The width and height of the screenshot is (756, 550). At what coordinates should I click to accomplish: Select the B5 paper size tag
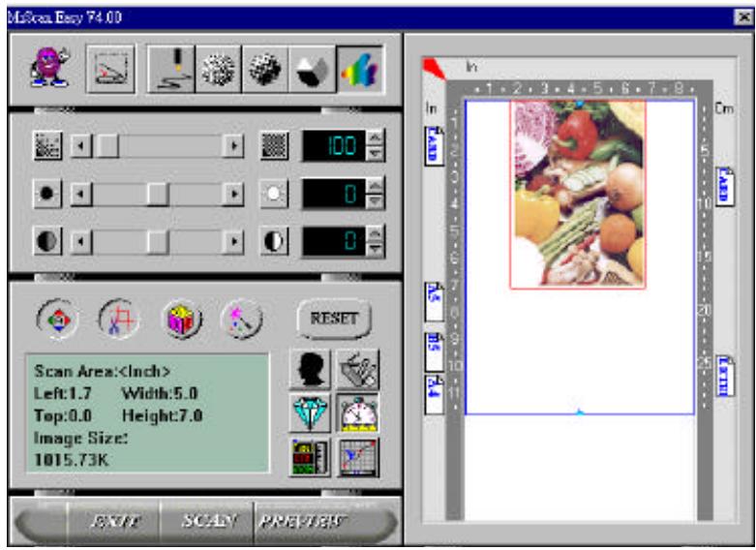pos(434,352)
